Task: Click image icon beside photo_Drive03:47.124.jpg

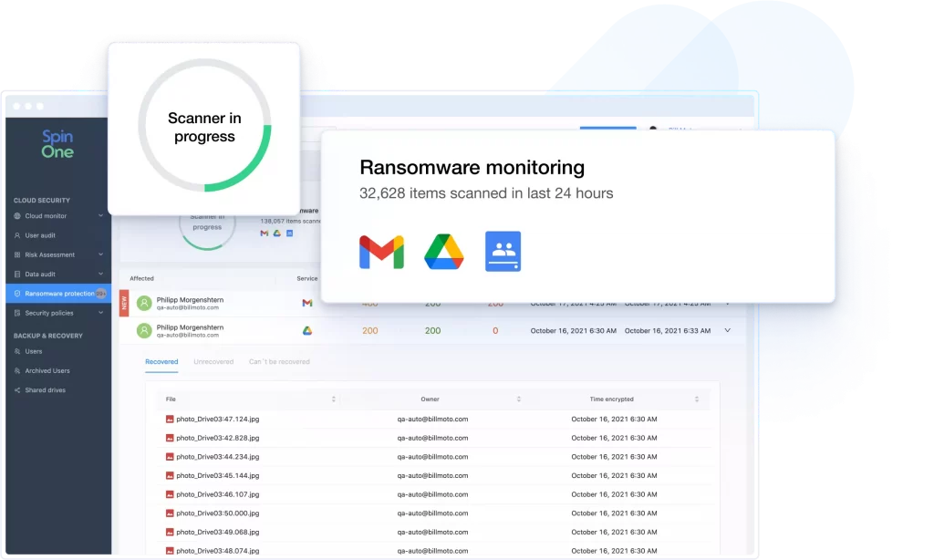Action: tap(170, 420)
